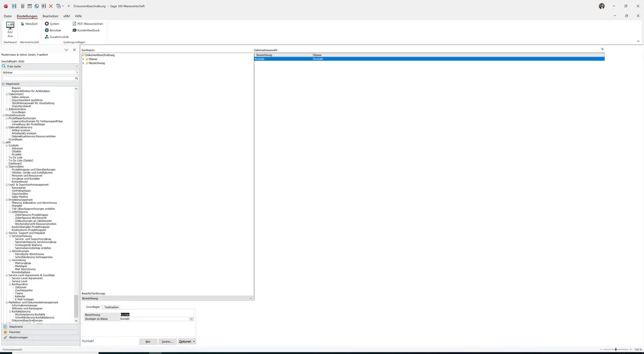
Task: Open Kundenfeedback
Action: coord(86,30)
